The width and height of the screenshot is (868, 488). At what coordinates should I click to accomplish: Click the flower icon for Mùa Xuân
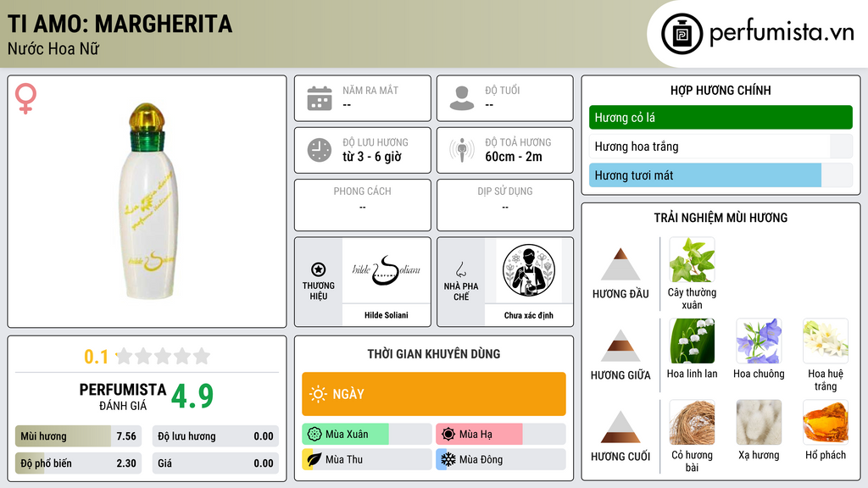[314, 435]
